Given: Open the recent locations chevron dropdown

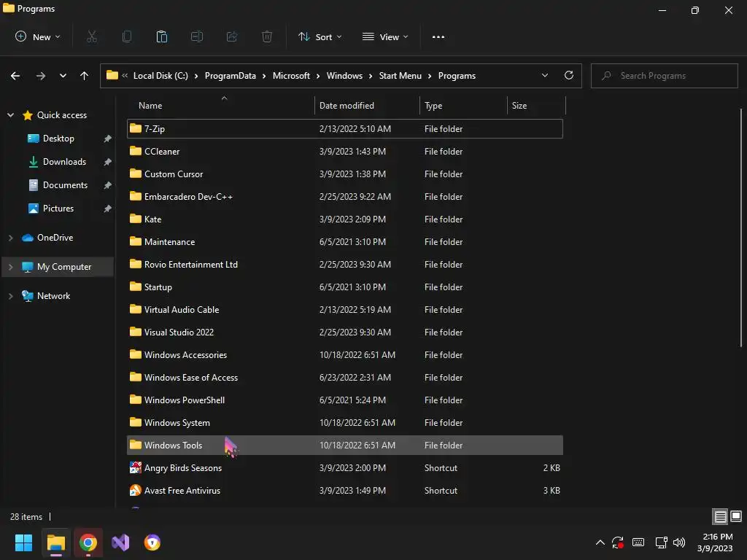Looking at the screenshot, I should pyautogui.click(x=63, y=76).
